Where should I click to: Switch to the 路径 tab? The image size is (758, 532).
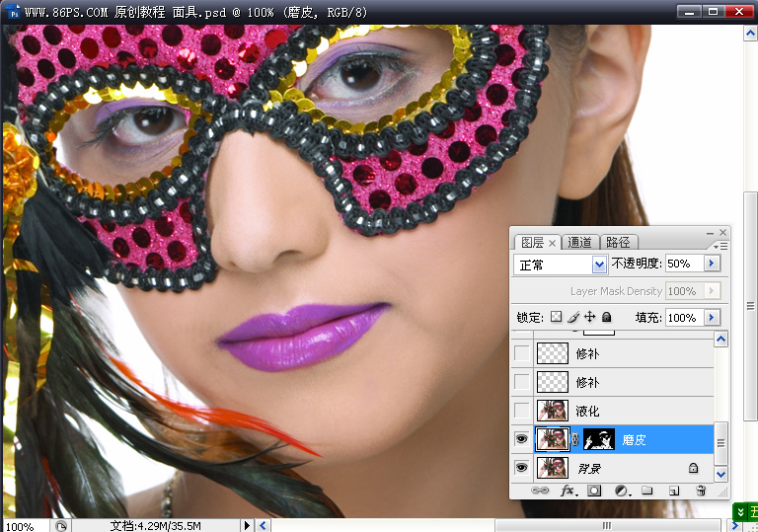click(x=618, y=242)
